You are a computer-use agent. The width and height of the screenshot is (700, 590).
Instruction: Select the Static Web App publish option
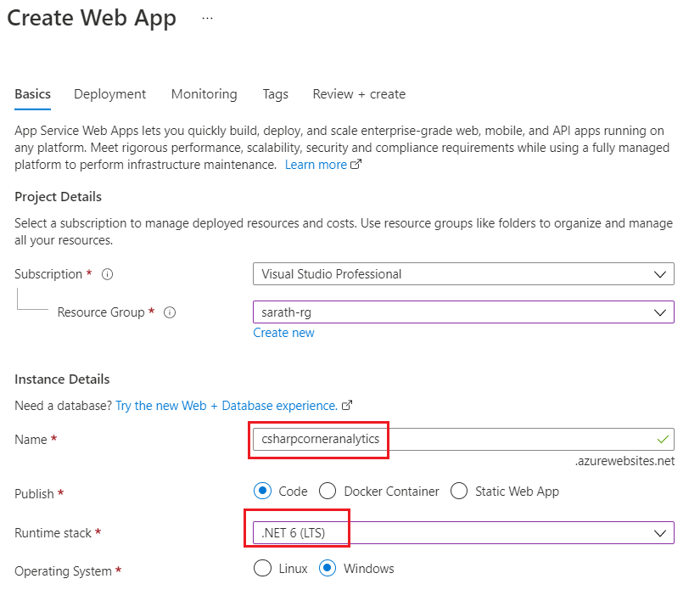(459, 491)
